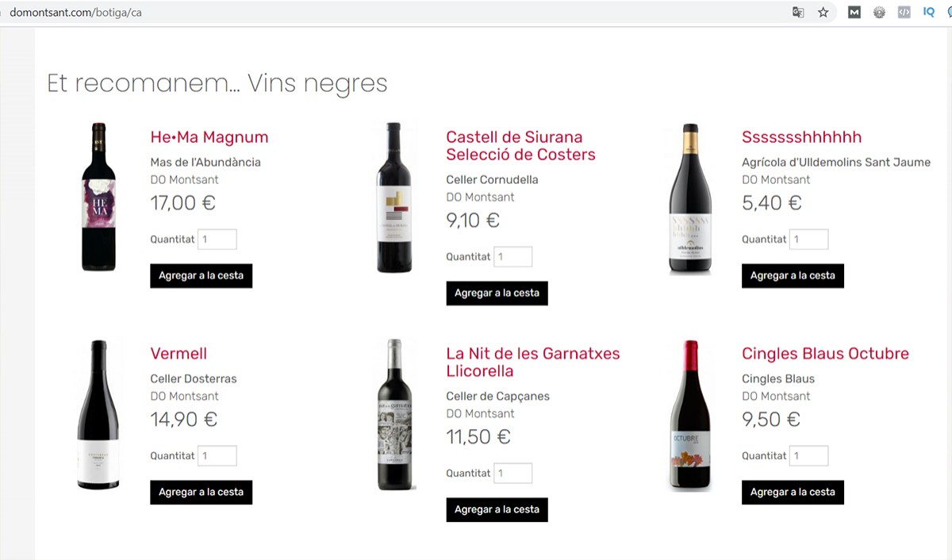Add Ssssssshhhhhh wine to the basket

click(793, 276)
